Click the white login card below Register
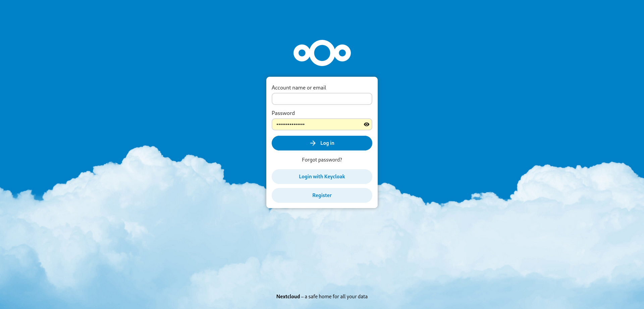Image resolution: width=644 pixels, height=309 pixels. 322,205
